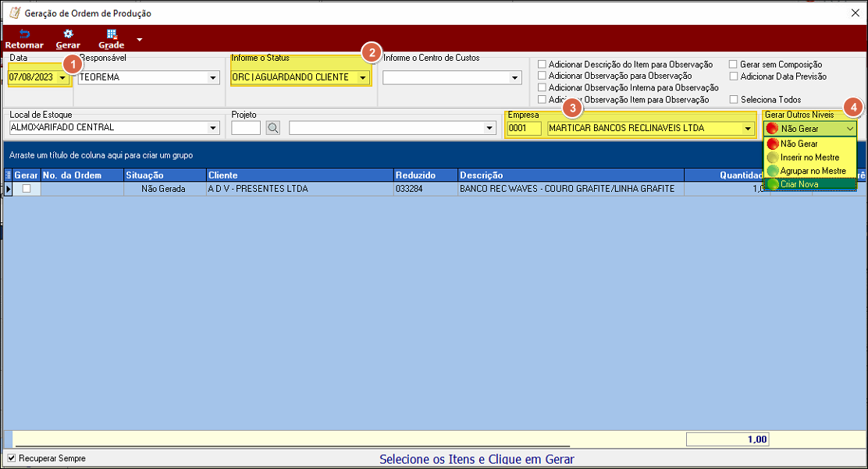Click the 033284 reduzido cell
This screenshot has height=469, width=868.
coord(425,189)
